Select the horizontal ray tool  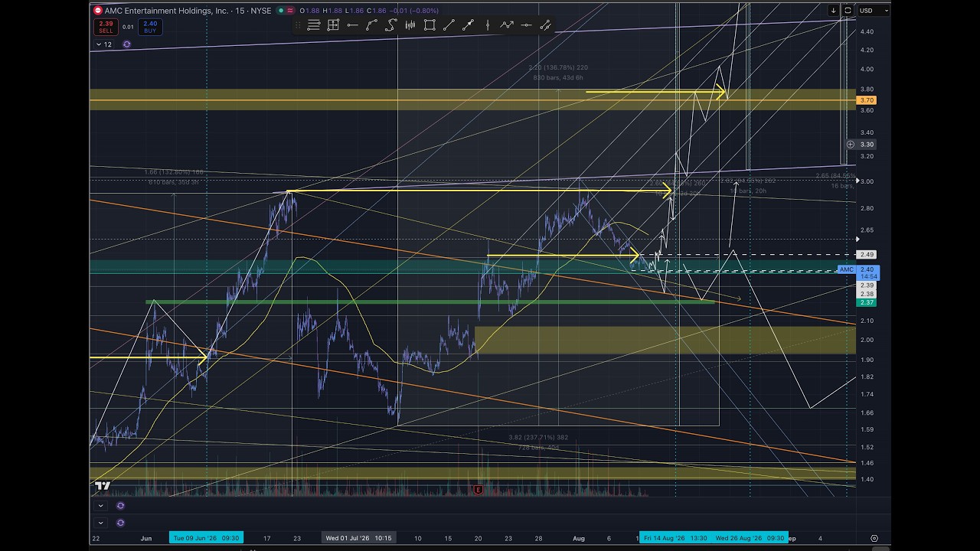tap(526, 25)
